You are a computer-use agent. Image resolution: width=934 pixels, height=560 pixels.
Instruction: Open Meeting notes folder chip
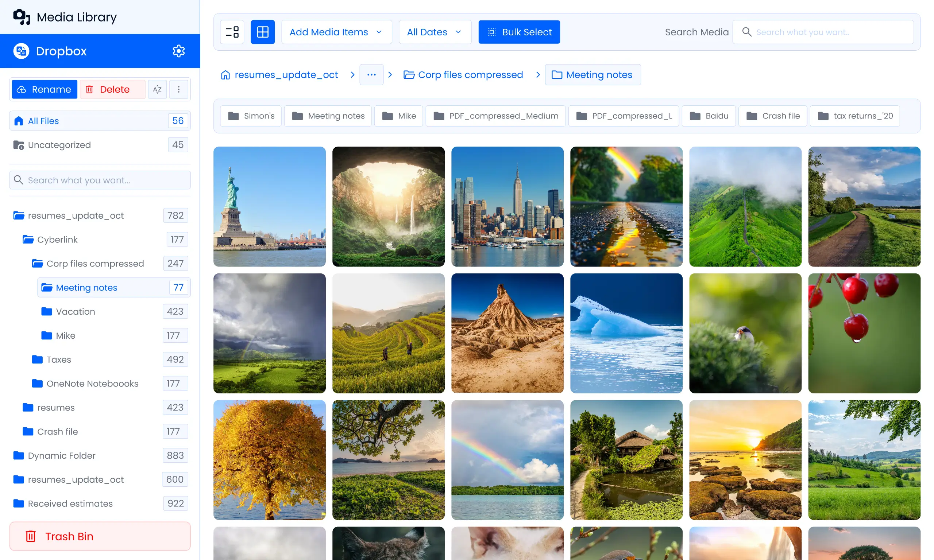(x=328, y=116)
